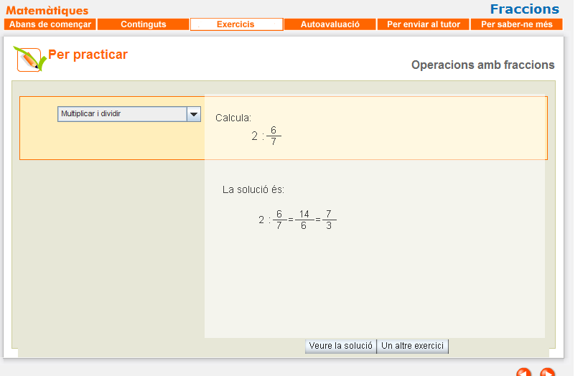Expand the Multiplicar i dividir dropdown arrow
588x376 pixels.
[x=193, y=114]
